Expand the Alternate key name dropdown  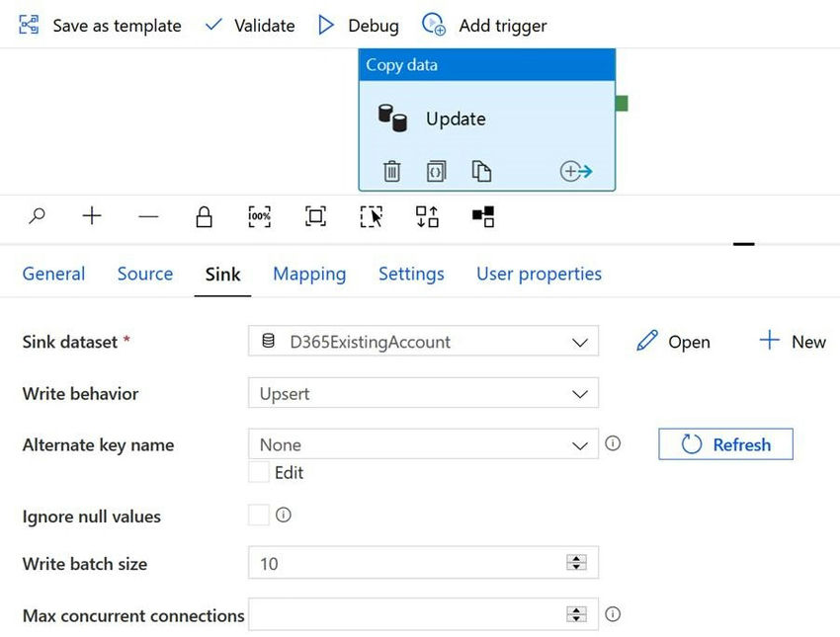[x=579, y=445]
